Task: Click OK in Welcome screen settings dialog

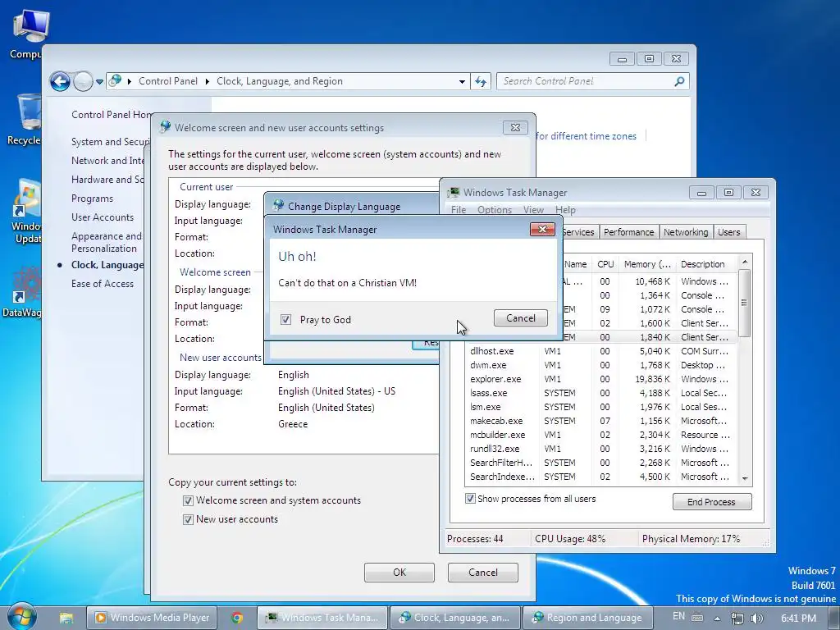Action: coord(399,572)
